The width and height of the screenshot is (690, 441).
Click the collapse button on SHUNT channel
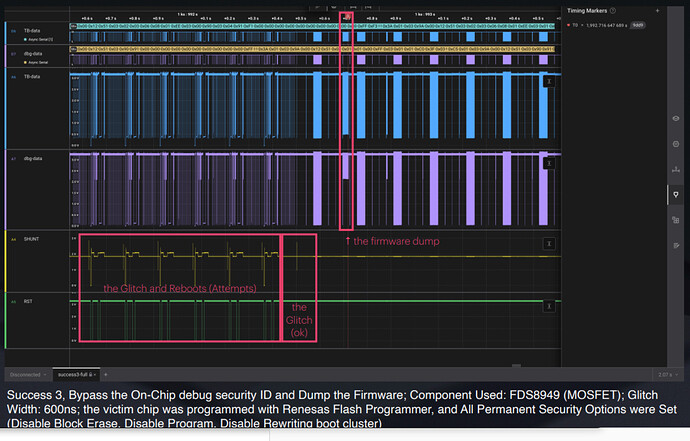(x=549, y=243)
